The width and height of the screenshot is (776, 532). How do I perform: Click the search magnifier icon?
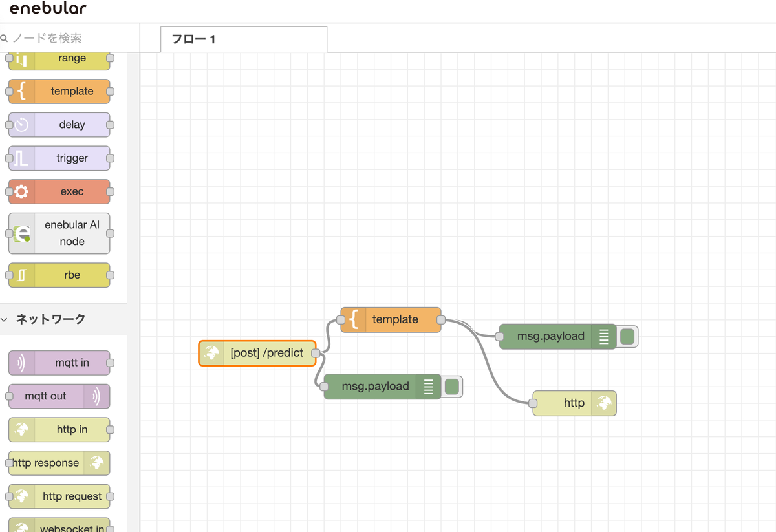coord(5,38)
